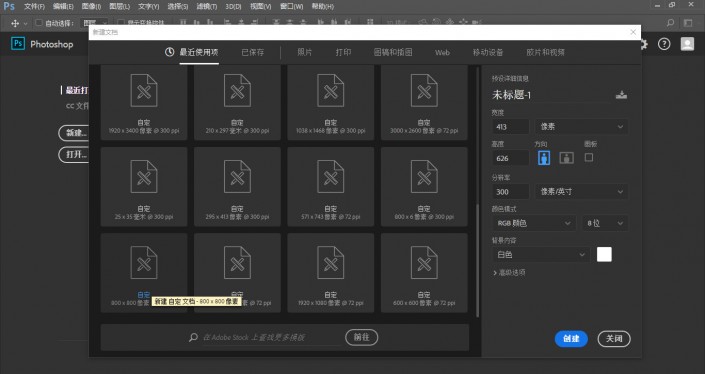The width and height of the screenshot is (705, 374).
Task: Open the 图像(I) menu
Action: (91, 6)
